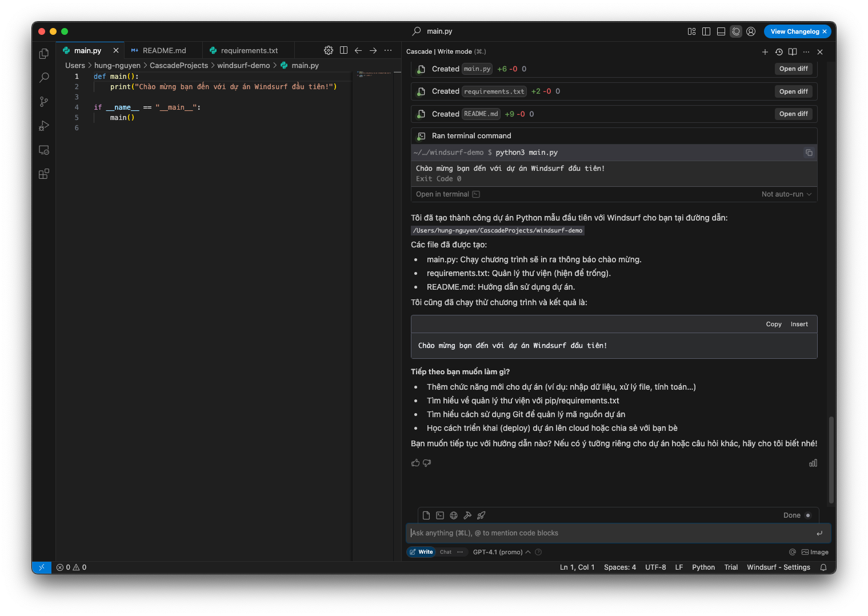Click the terminal icon above chat input
This screenshot has width=868, height=616.
tap(440, 515)
